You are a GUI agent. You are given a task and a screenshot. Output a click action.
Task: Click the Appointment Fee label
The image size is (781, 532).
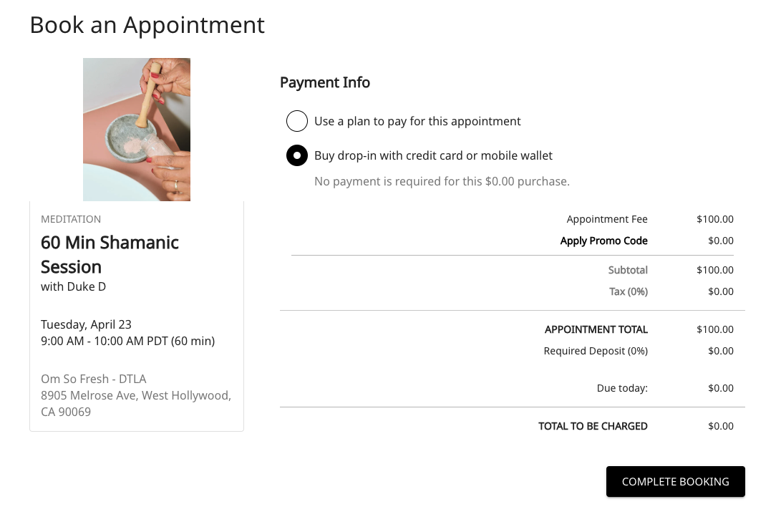point(606,219)
